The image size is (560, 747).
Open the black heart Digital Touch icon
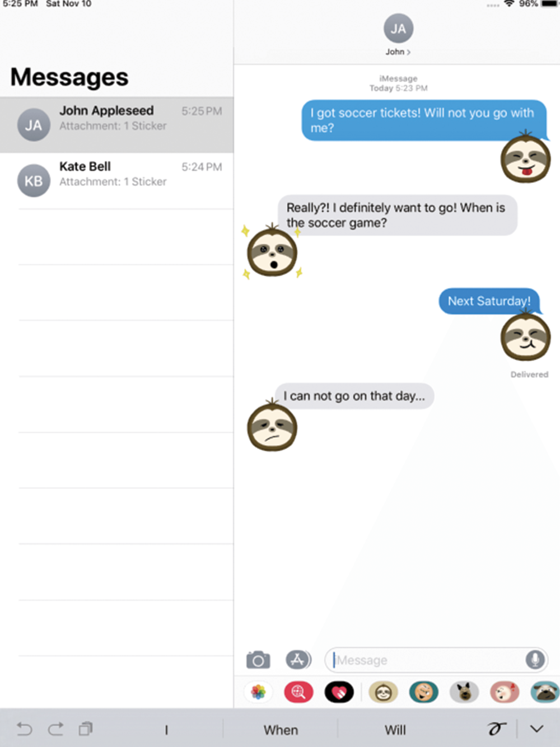click(339, 693)
